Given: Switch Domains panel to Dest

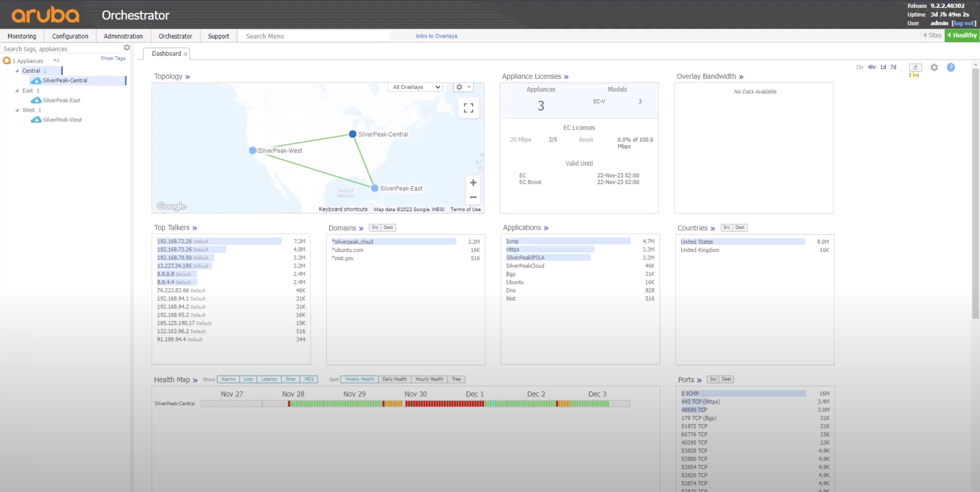Looking at the screenshot, I should 388,228.
